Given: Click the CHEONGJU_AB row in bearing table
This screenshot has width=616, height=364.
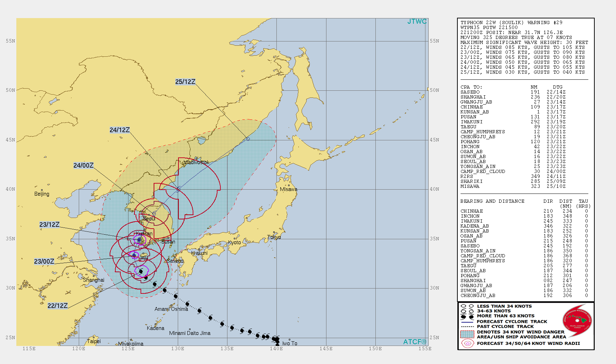Looking at the screenshot, I should pos(524,295).
